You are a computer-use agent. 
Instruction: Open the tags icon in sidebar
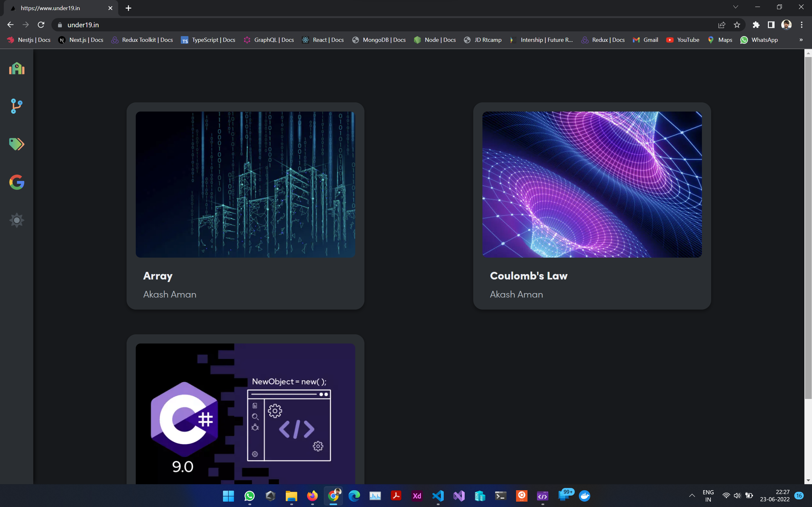(x=16, y=144)
